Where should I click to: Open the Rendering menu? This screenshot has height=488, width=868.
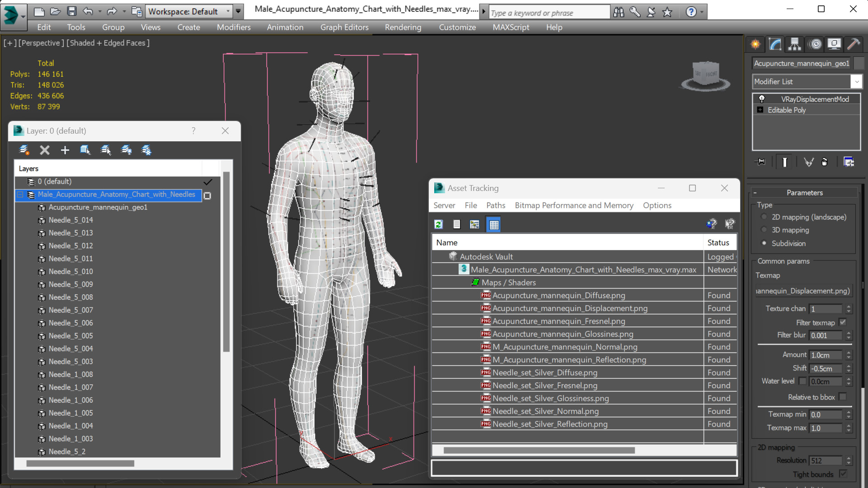[x=403, y=27]
